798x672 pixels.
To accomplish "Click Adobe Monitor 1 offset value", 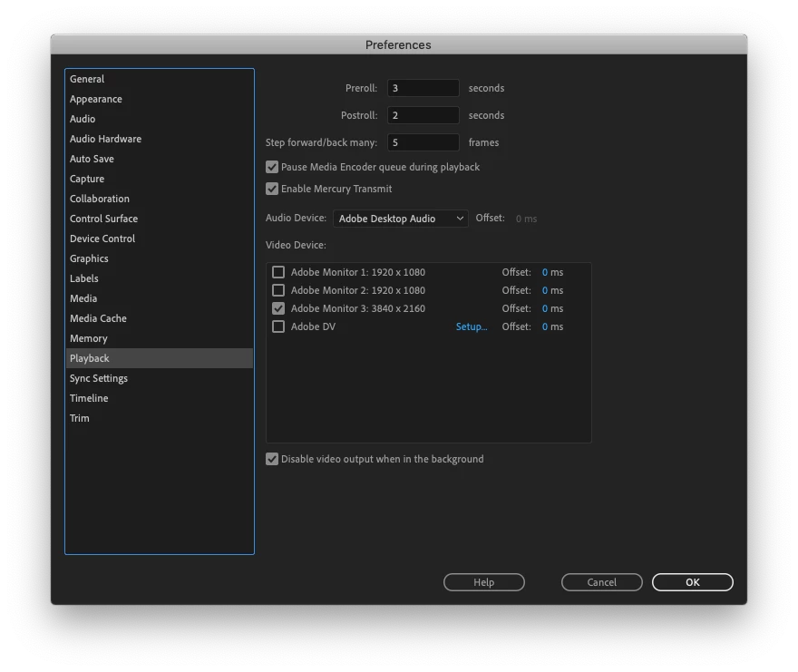I will point(545,272).
